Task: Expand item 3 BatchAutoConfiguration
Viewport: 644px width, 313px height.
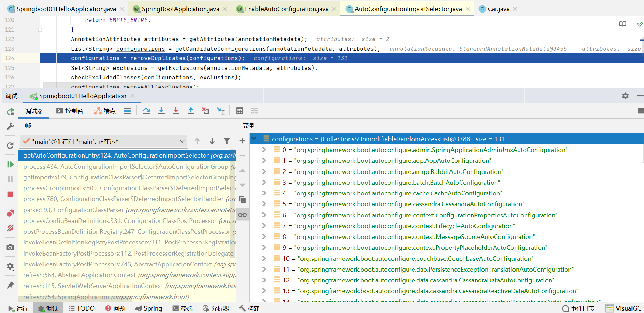Action: pos(264,182)
